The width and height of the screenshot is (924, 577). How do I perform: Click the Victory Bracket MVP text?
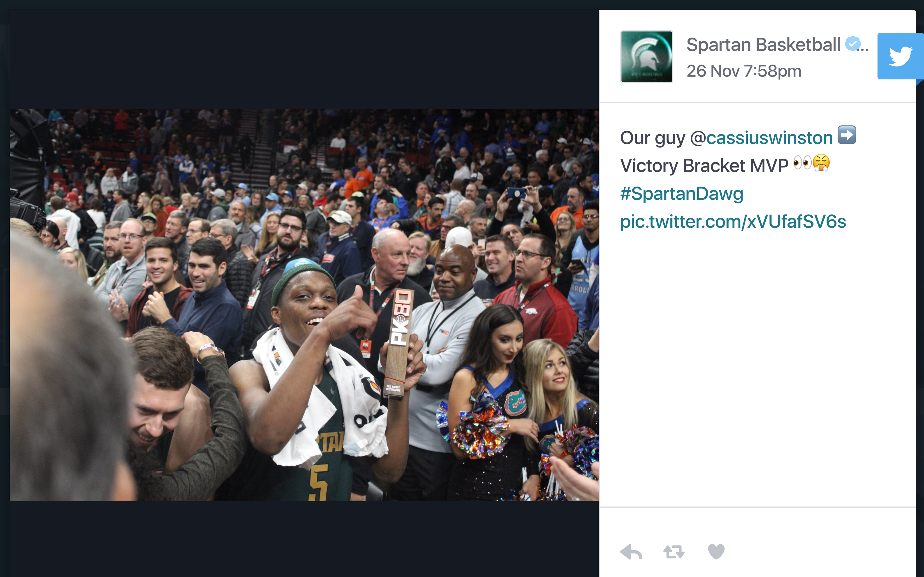[704, 166]
